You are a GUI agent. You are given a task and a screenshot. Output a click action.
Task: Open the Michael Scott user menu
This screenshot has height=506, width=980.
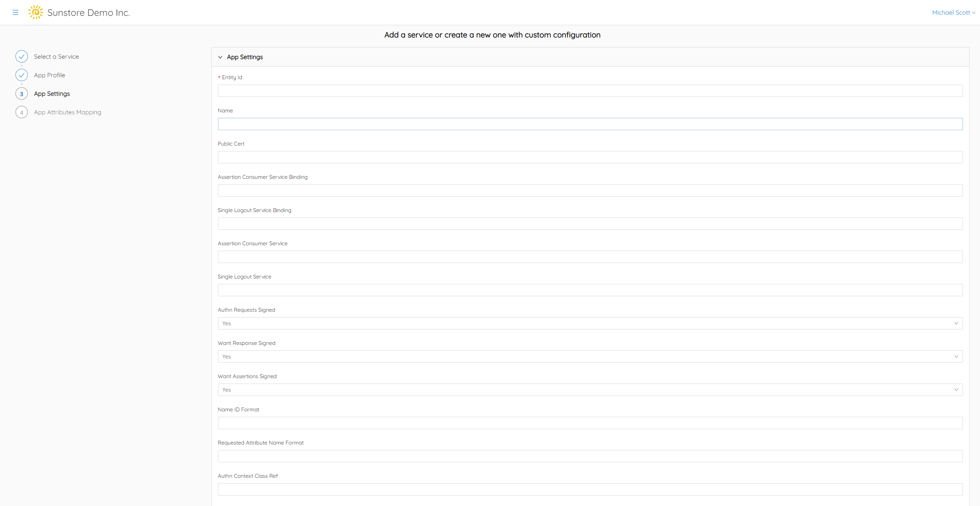point(953,12)
